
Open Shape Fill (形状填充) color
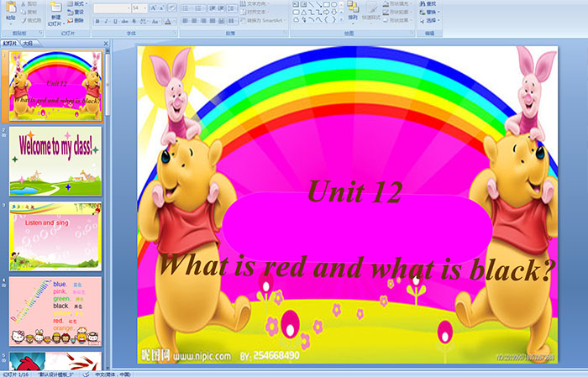click(397, 3)
